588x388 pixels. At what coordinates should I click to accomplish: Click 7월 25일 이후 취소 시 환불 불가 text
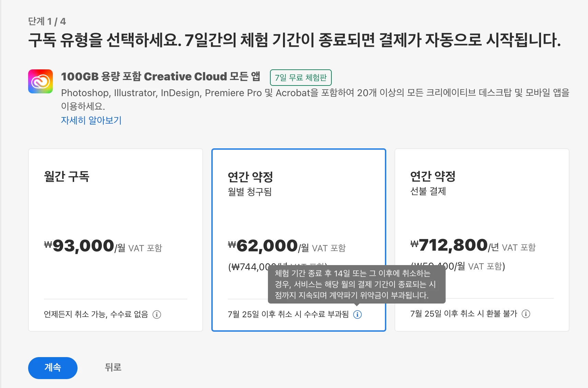[x=464, y=313]
